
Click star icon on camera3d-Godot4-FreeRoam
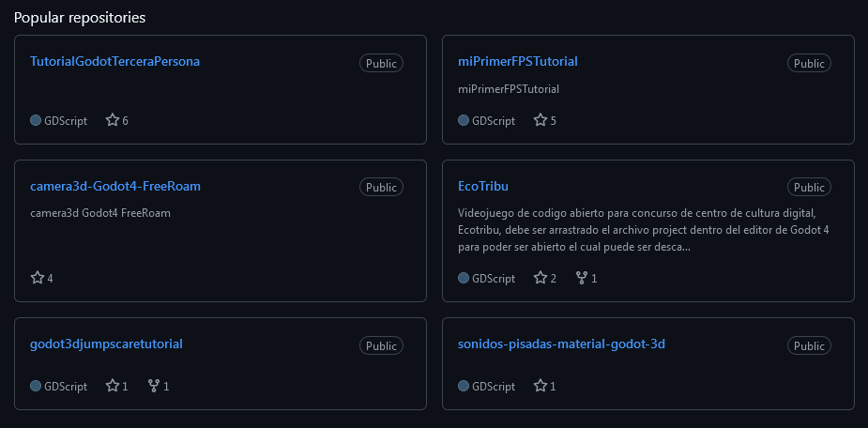pyautogui.click(x=38, y=278)
